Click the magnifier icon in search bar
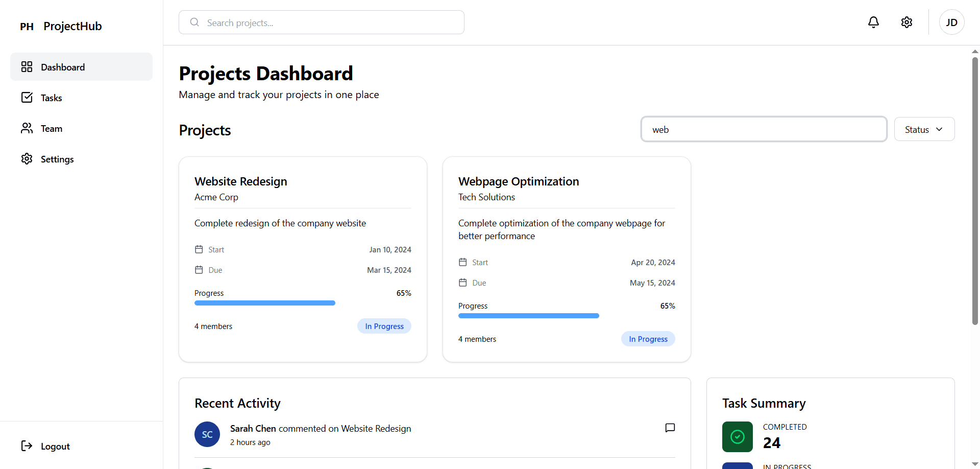The height and width of the screenshot is (469, 980). point(194,22)
